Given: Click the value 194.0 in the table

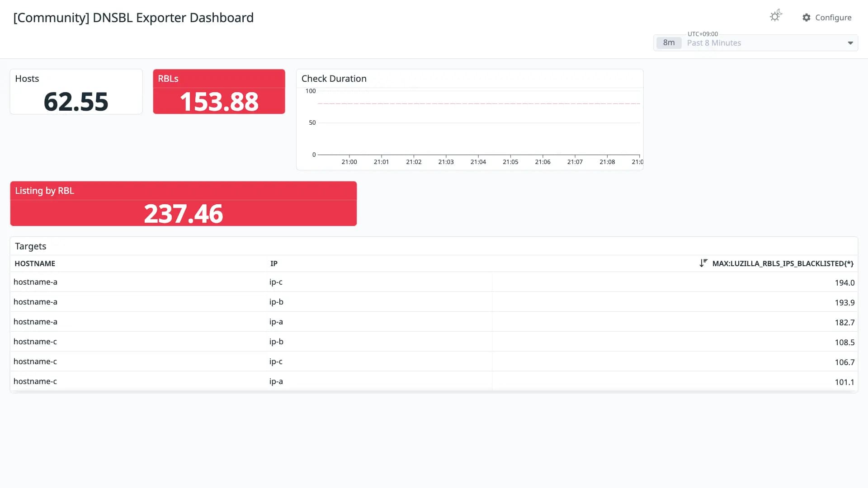Looking at the screenshot, I should coord(844,283).
